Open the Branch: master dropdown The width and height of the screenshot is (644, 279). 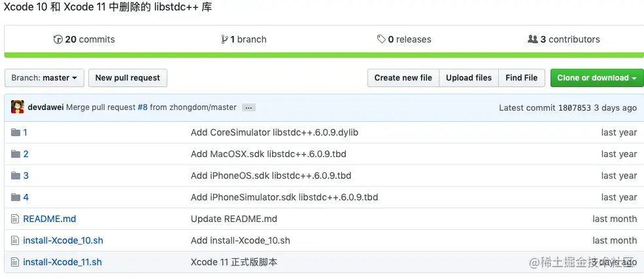pos(44,78)
